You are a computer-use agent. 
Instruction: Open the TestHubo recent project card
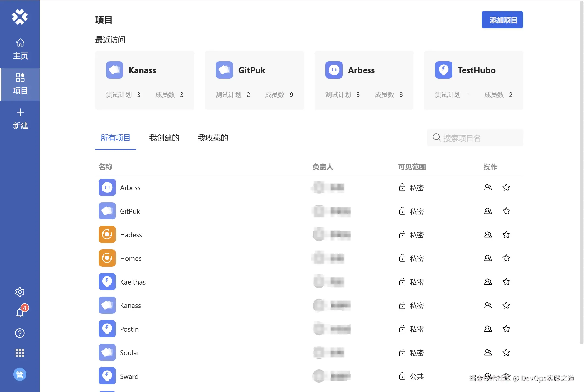tap(473, 80)
